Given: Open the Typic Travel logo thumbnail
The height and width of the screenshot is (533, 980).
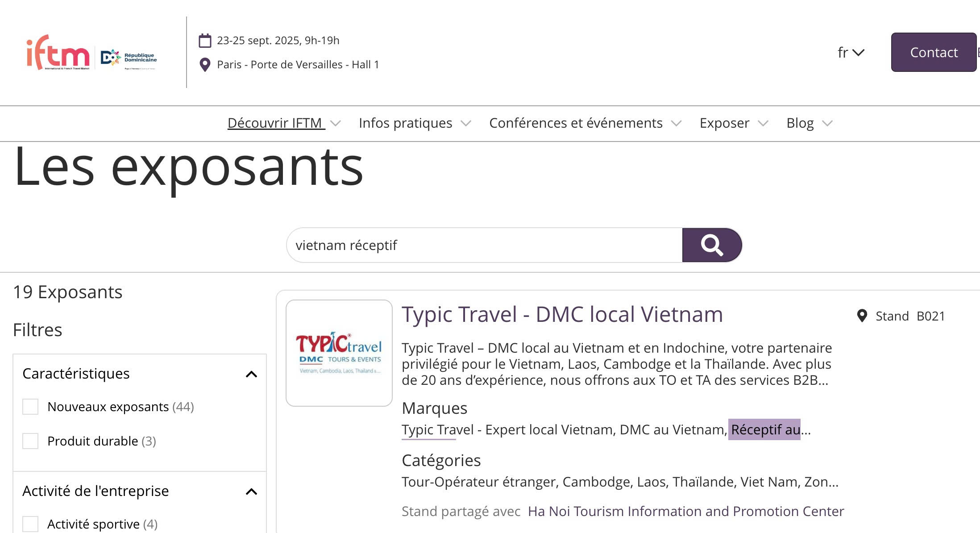Looking at the screenshot, I should [339, 353].
